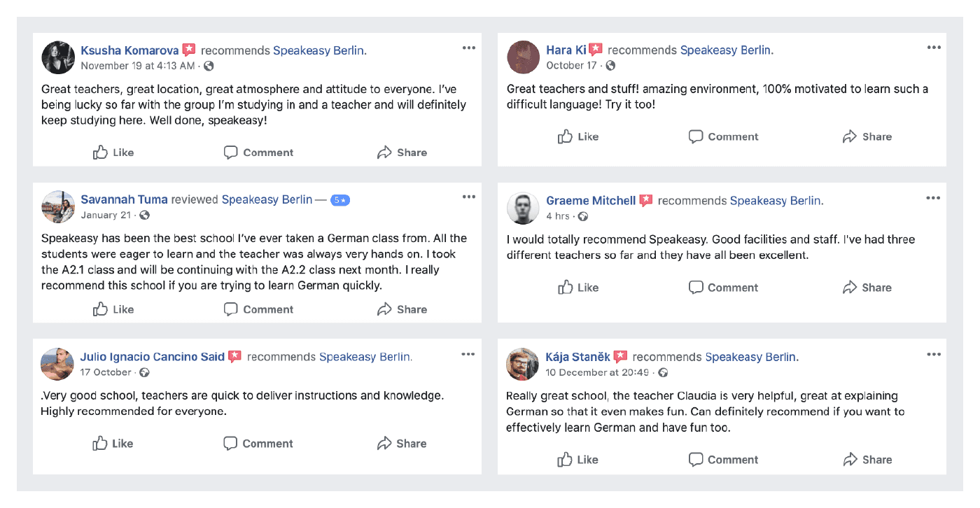Click the Comment bubble icon on Hara Ki's post

click(x=696, y=136)
